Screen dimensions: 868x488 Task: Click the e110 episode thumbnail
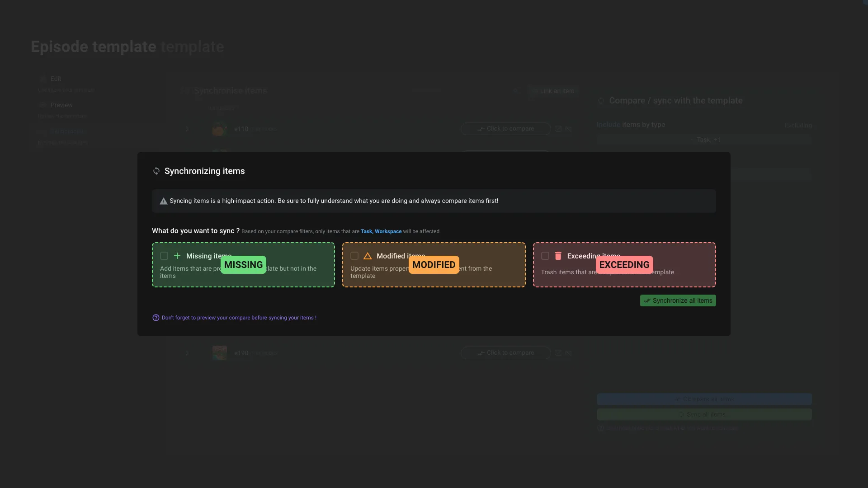coord(219,129)
